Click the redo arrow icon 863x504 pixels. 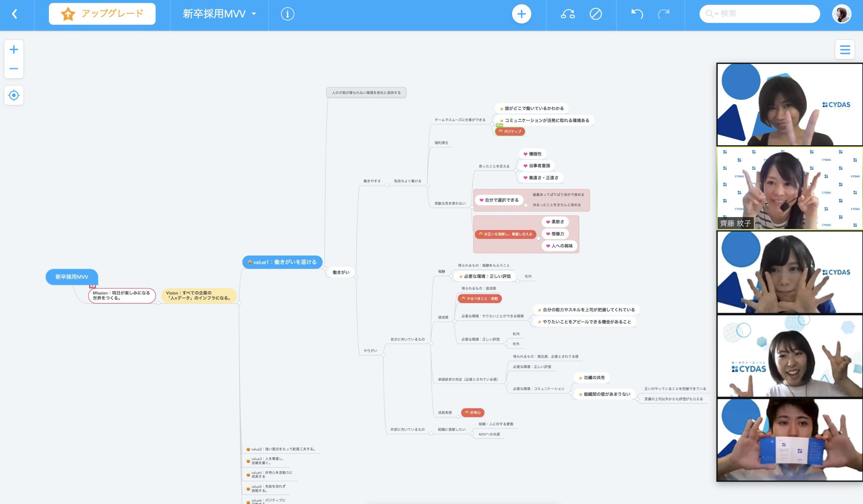pyautogui.click(x=663, y=14)
